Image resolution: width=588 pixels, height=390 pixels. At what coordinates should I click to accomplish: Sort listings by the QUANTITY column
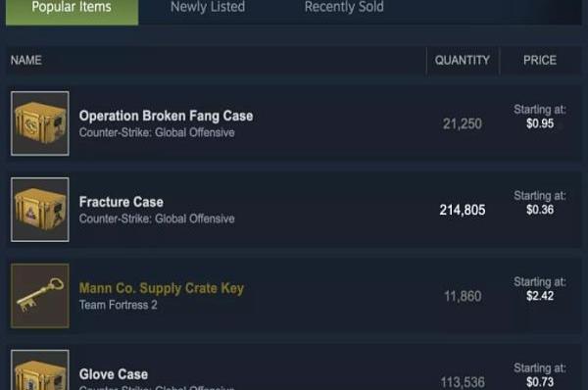click(x=463, y=61)
